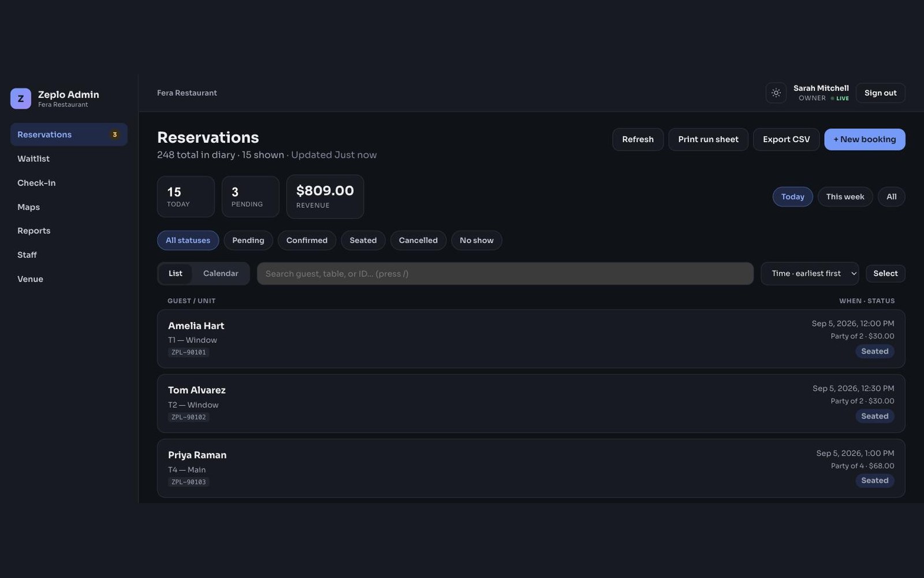This screenshot has height=578, width=924.
Task: Show All dates range
Action: (891, 197)
